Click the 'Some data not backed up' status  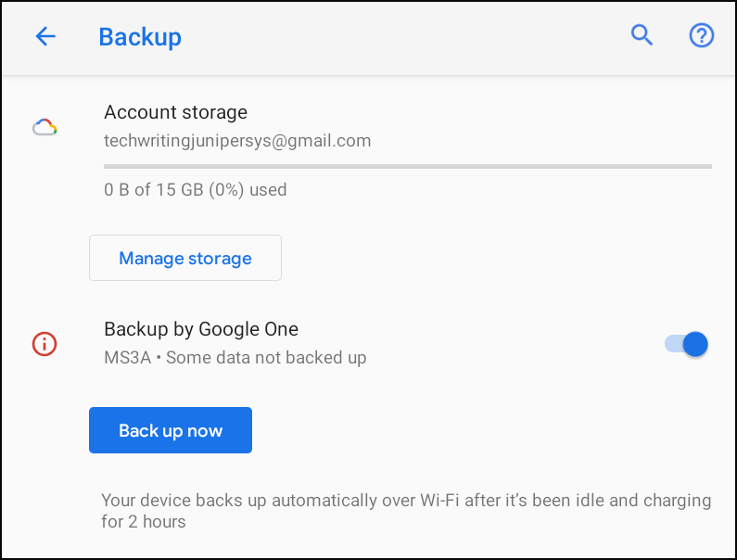coord(267,357)
